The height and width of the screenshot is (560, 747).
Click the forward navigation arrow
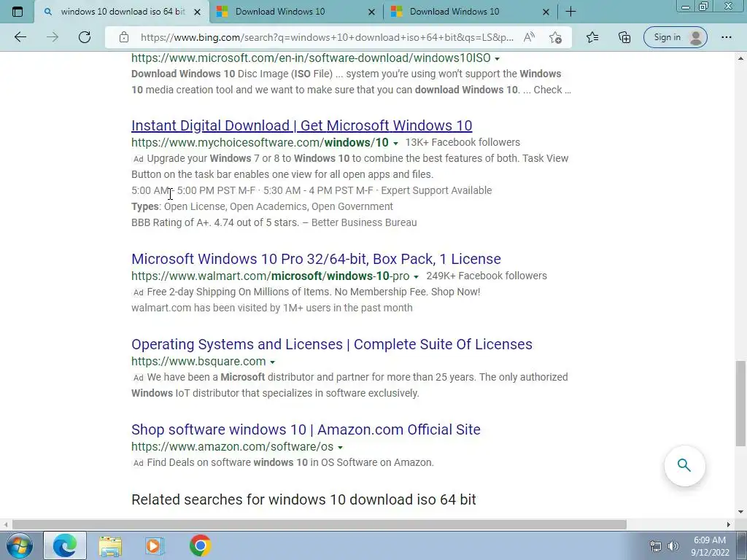click(53, 37)
